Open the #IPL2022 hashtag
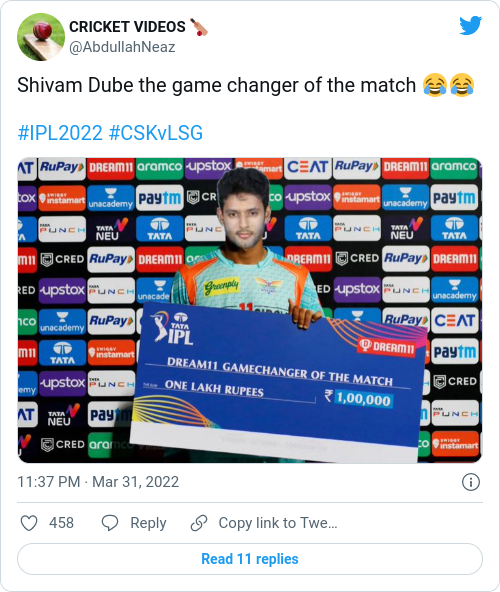The width and height of the screenshot is (500, 592). 60,133
